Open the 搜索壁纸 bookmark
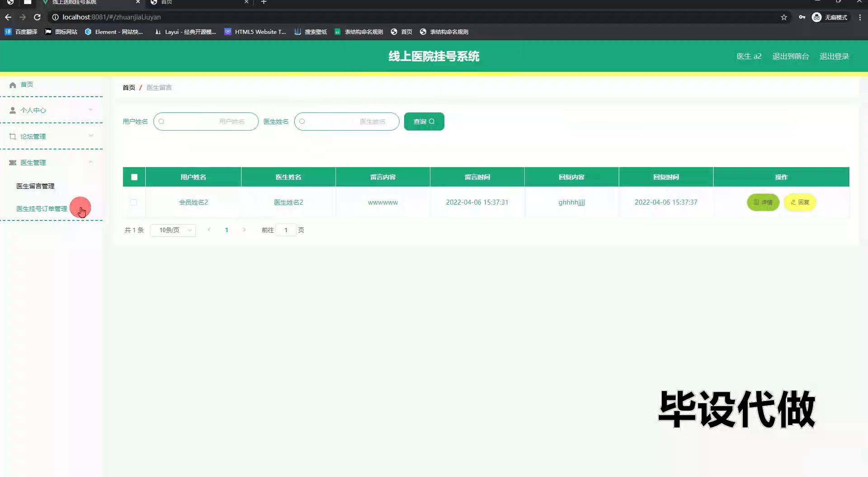 311,32
